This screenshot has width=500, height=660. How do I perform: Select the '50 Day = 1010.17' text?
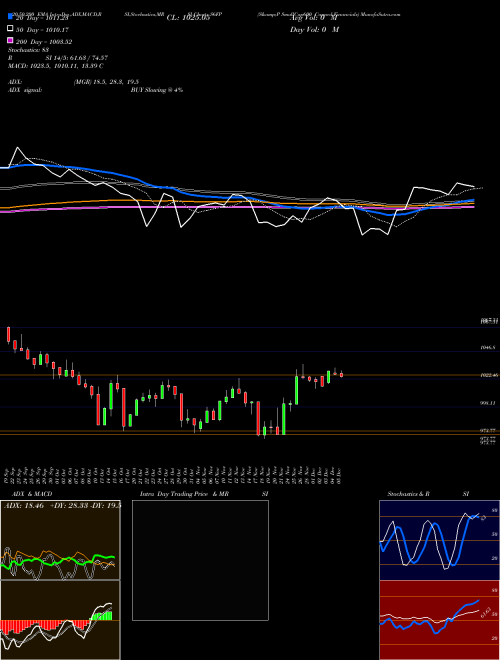[x=43, y=30]
